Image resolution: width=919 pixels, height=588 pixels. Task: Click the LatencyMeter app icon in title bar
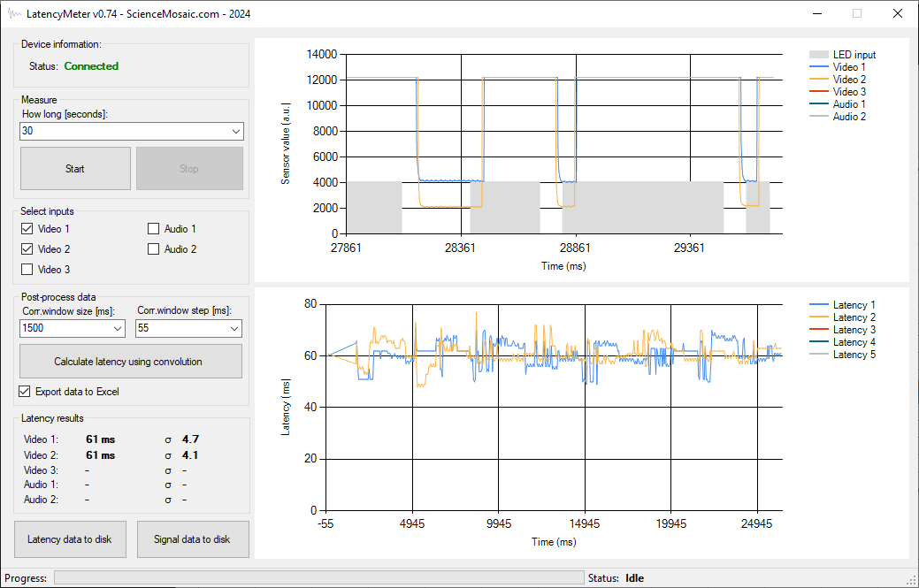click(x=14, y=13)
